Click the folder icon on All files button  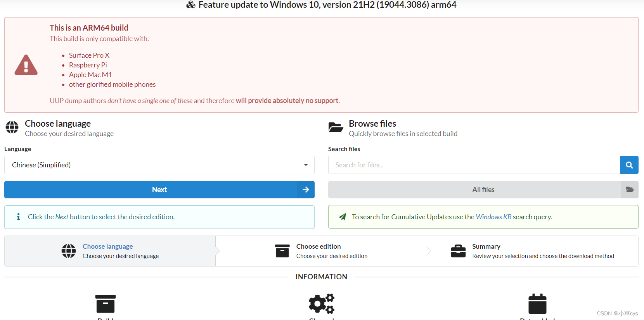pyautogui.click(x=630, y=189)
